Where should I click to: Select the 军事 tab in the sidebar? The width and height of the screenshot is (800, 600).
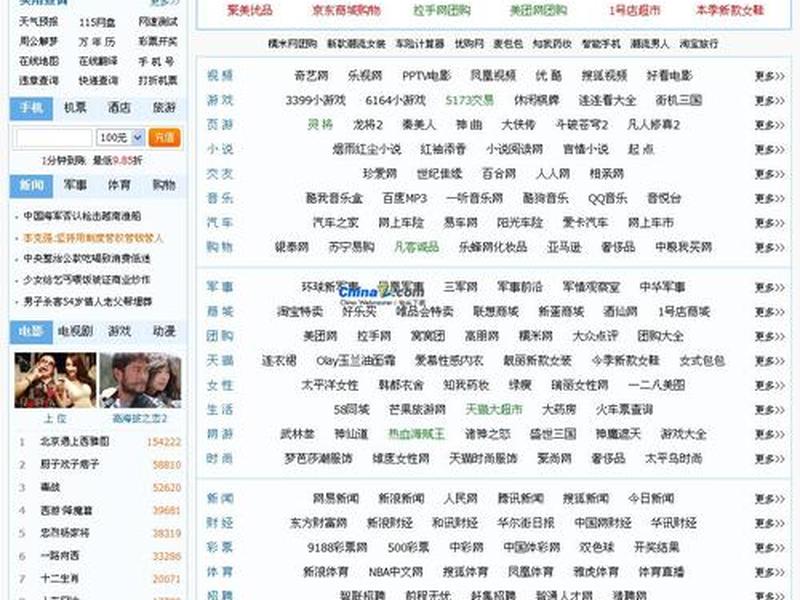pyautogui.click(x=75, y=185)
